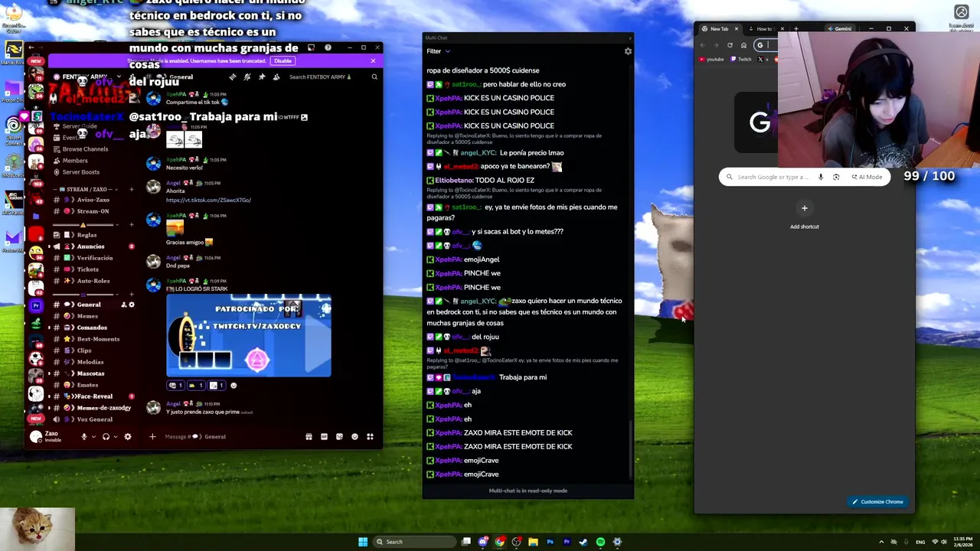The image size is (980, 551).
Task: Toggle headphone deafen in Discord user panel
Action: (x=106, y=436)
